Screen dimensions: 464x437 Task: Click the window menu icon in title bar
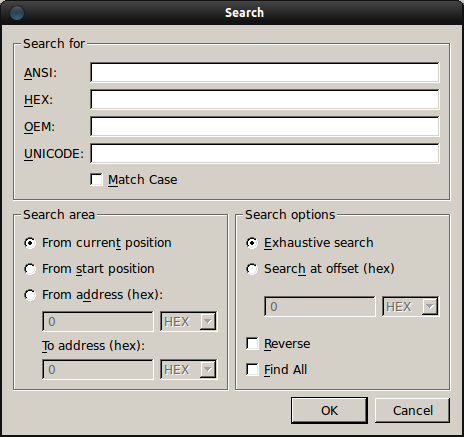point(17,13)
